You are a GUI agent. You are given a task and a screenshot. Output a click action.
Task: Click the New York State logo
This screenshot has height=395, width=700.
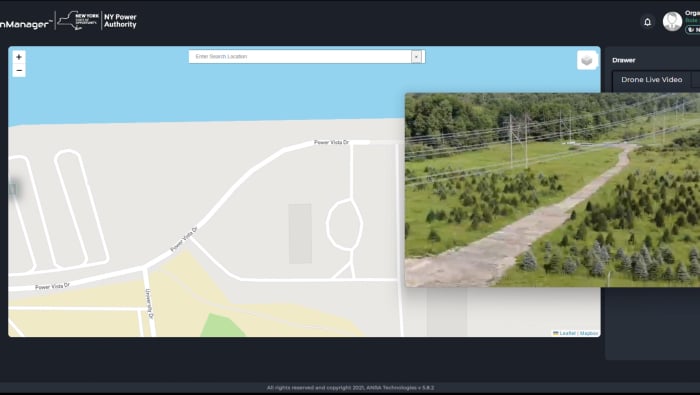(79, 21)
